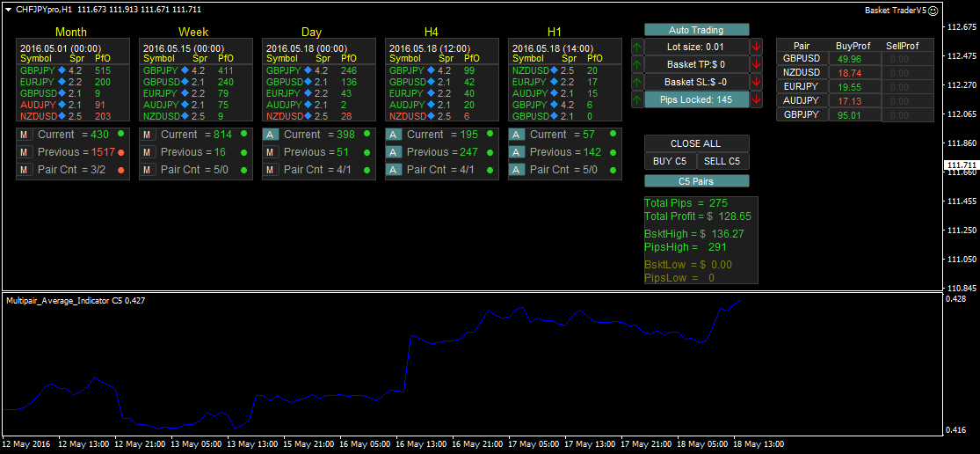Viewport: 980px width, 454px height.
Task: Toggle the Auto Trading button
Action: click(696, 30)
